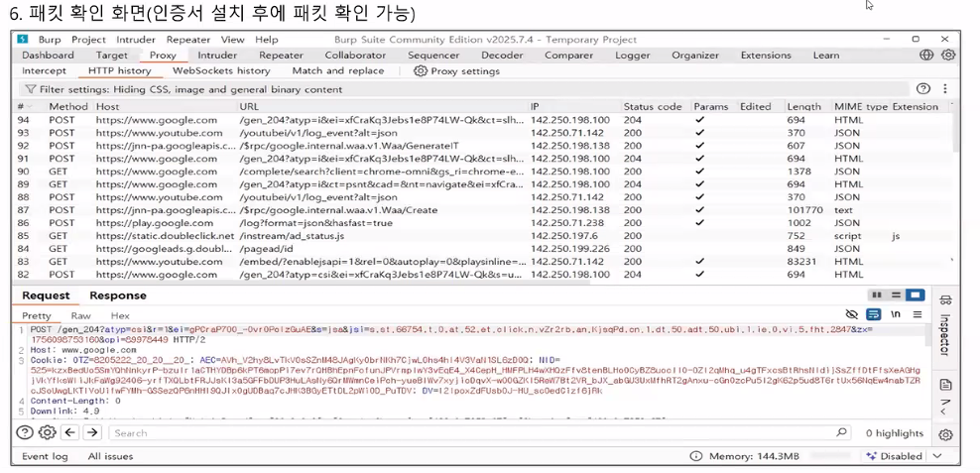This screenshot has height=473, width=980.
Task: Open the Help menu
Action: tap(266, 40)
